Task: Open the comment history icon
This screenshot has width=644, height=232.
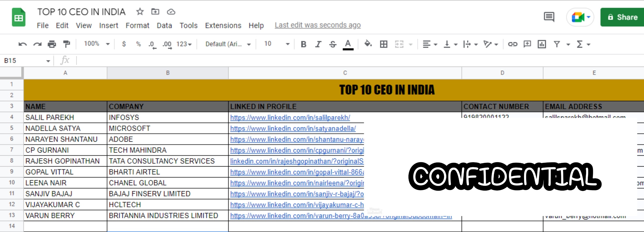Action: tap(549, 17)
